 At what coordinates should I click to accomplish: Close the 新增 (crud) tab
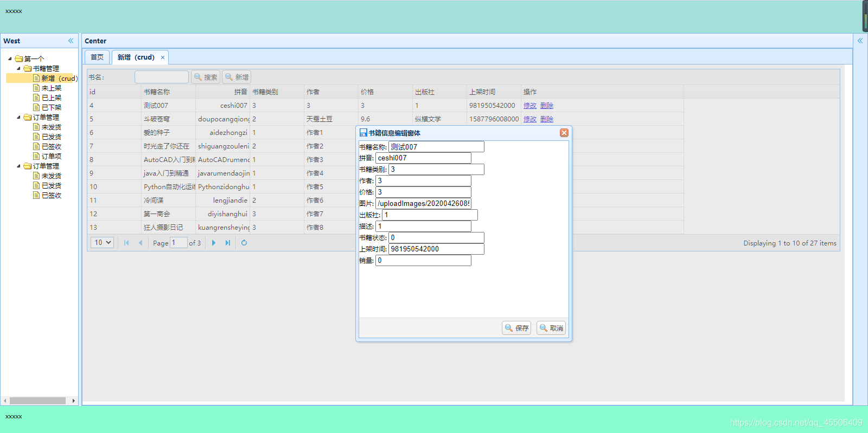click(162, 57)
